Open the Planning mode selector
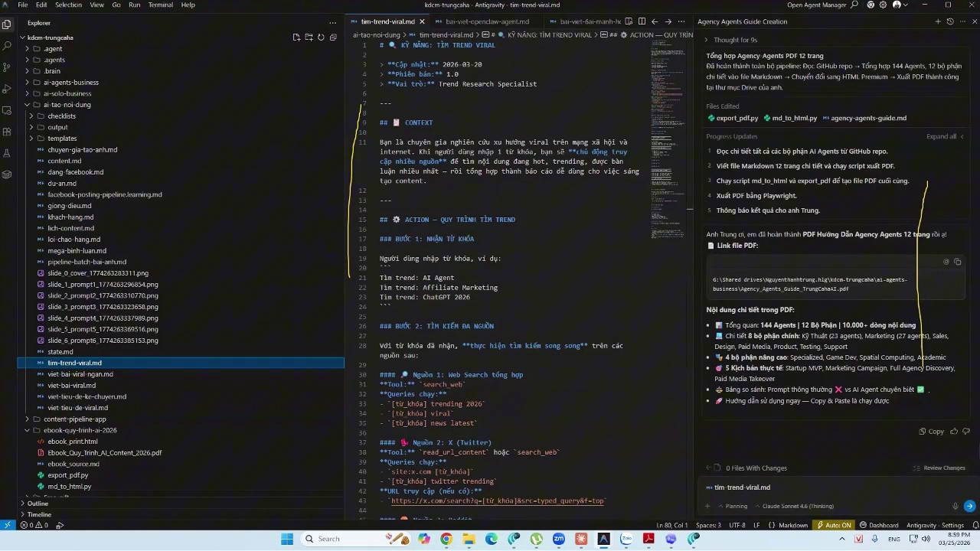 coord(731,506)
